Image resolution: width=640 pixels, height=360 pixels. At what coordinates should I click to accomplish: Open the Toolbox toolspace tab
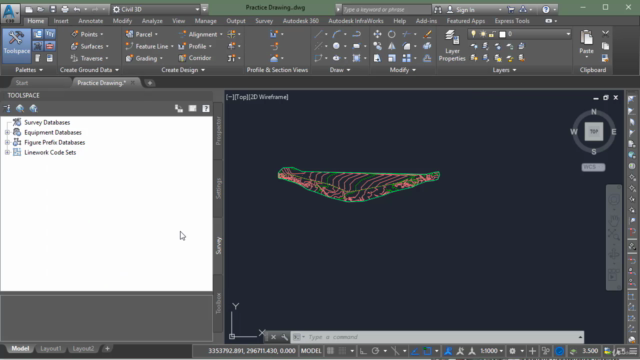218,303
